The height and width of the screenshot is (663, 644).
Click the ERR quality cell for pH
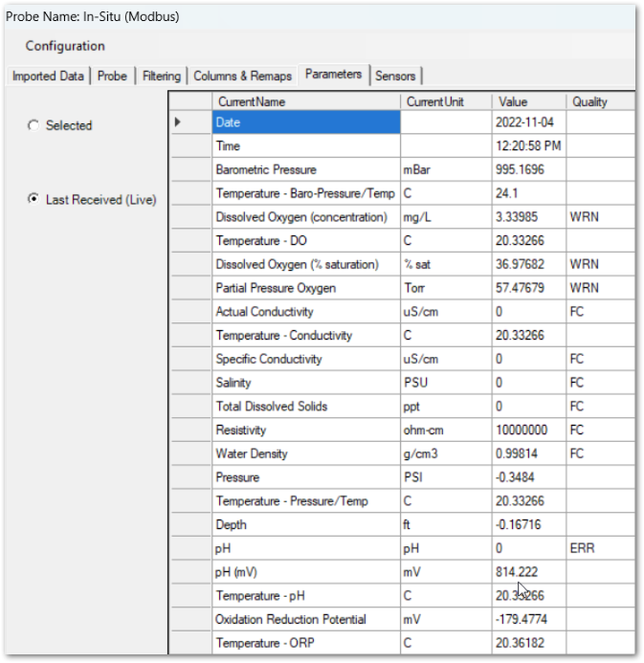coord(600,548)
